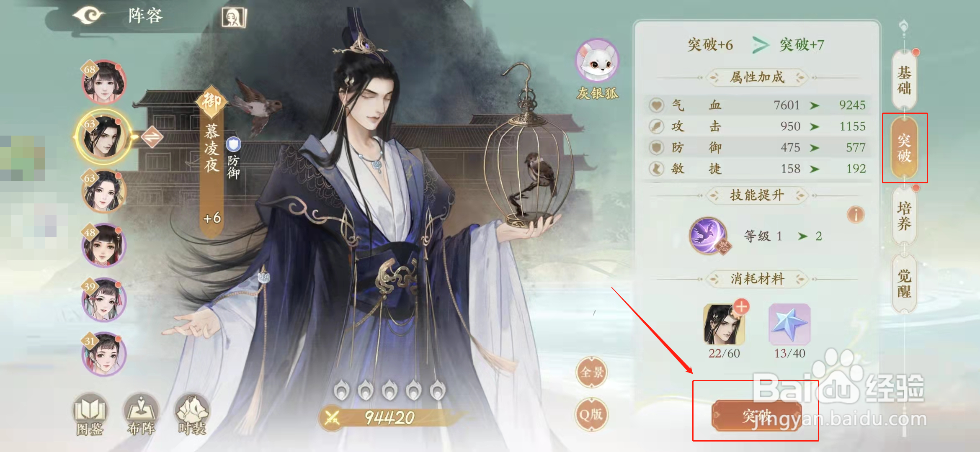Open the 图鉴 book icon

(x=90, y=414)
